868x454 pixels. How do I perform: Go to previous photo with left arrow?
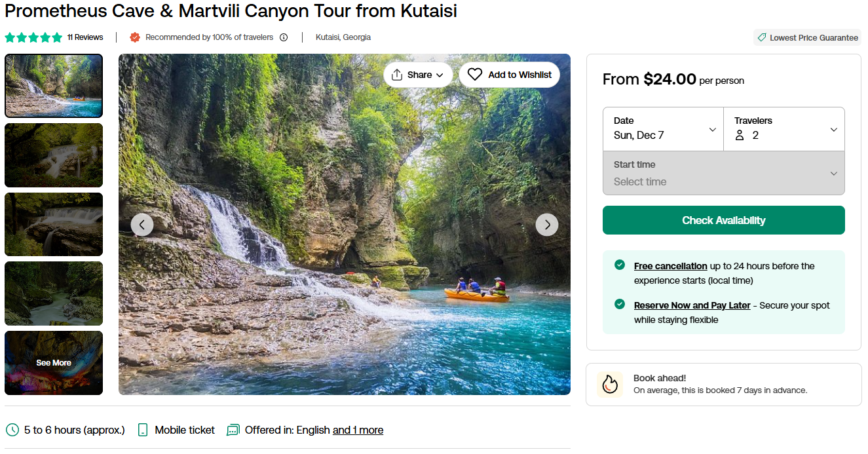tap(142, 225)
